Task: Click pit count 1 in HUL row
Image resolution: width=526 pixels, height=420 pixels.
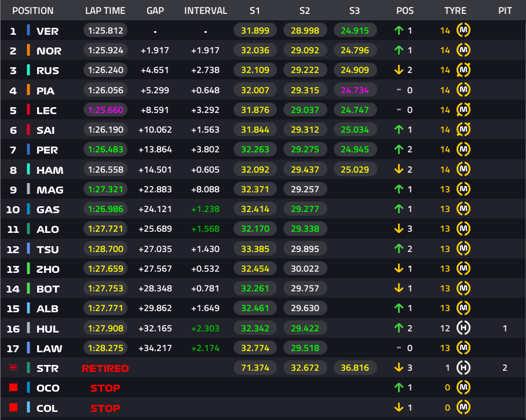Action: tap(505, 328)
